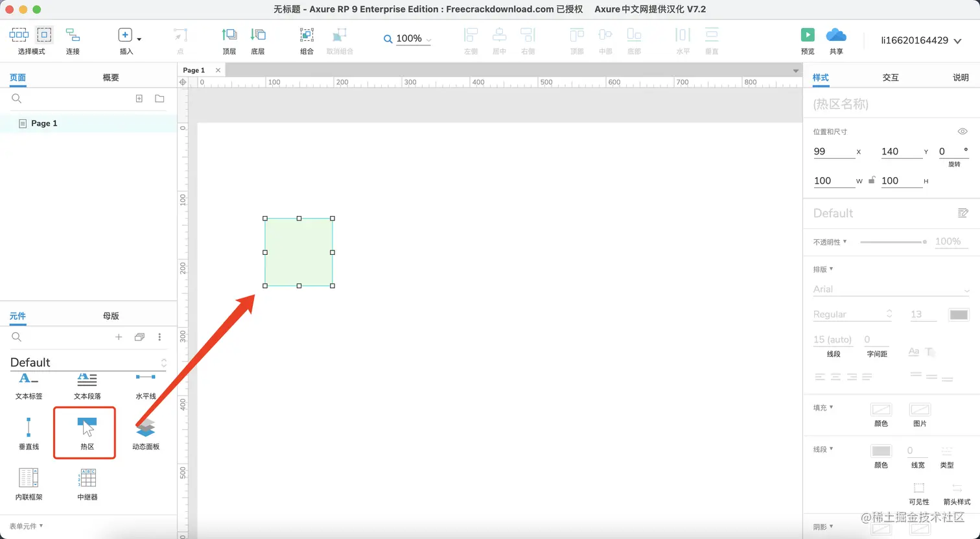Select the Vertical Line (垂直线) widget
980x539 pixels.
coord(29,433)
